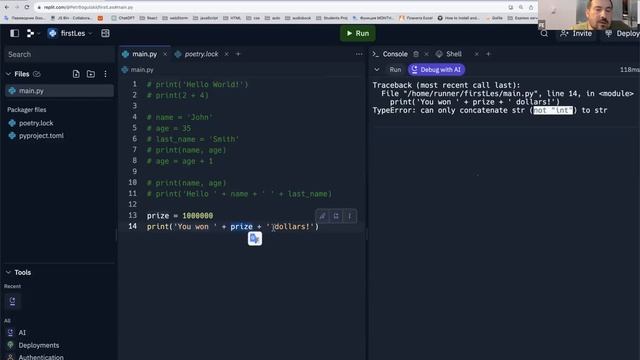Close the Shell tab
Screen dimensions: 640x360
click(476, 54)
